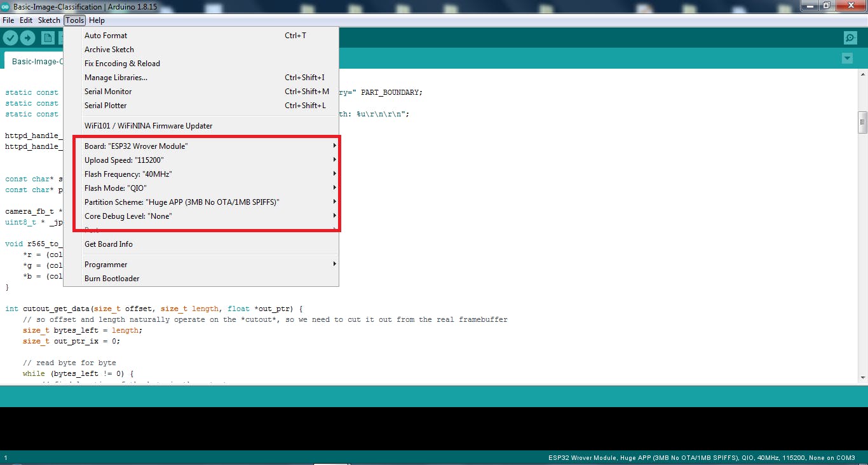Screen dimensions: 868x465
Task: Select Burn Bootloader
Action: click(201, 279)
